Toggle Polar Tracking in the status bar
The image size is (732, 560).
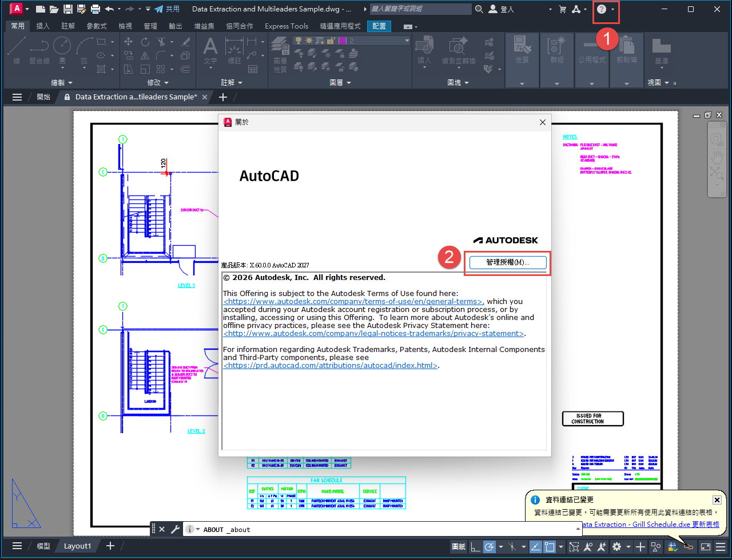(490, 547)
